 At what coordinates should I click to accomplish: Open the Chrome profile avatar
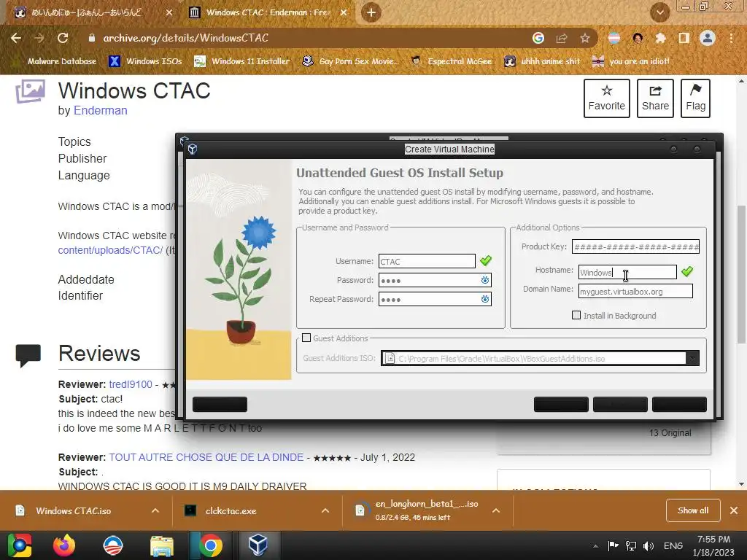pos(708,38)
